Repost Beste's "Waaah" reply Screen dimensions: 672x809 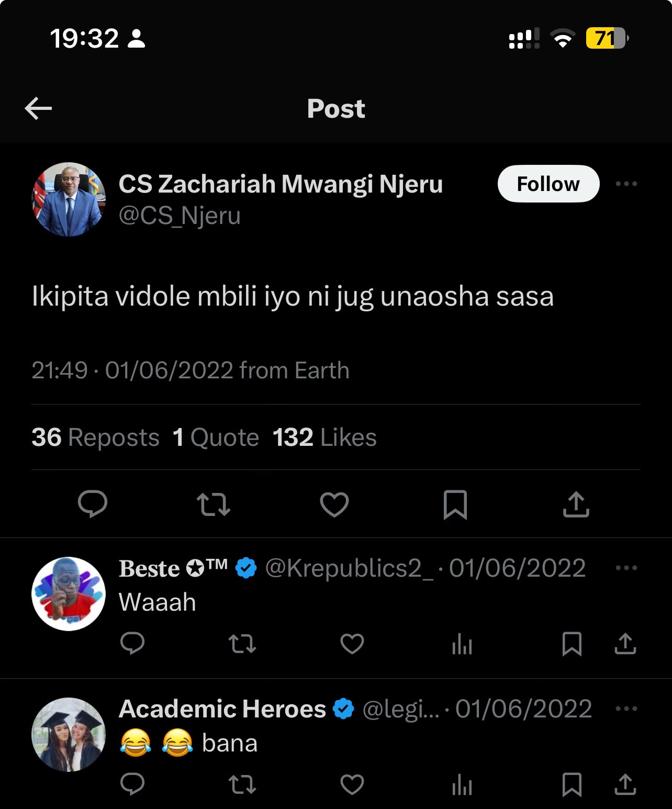pyautogui.click(x=242, y=644)
